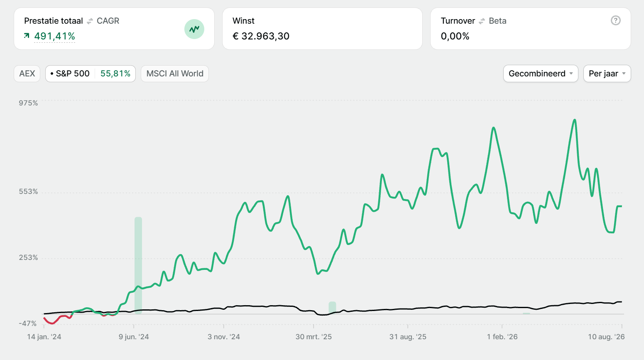The image size is (644, 360).
Task: Click the green performance trend icon
Action: point(194,29)
